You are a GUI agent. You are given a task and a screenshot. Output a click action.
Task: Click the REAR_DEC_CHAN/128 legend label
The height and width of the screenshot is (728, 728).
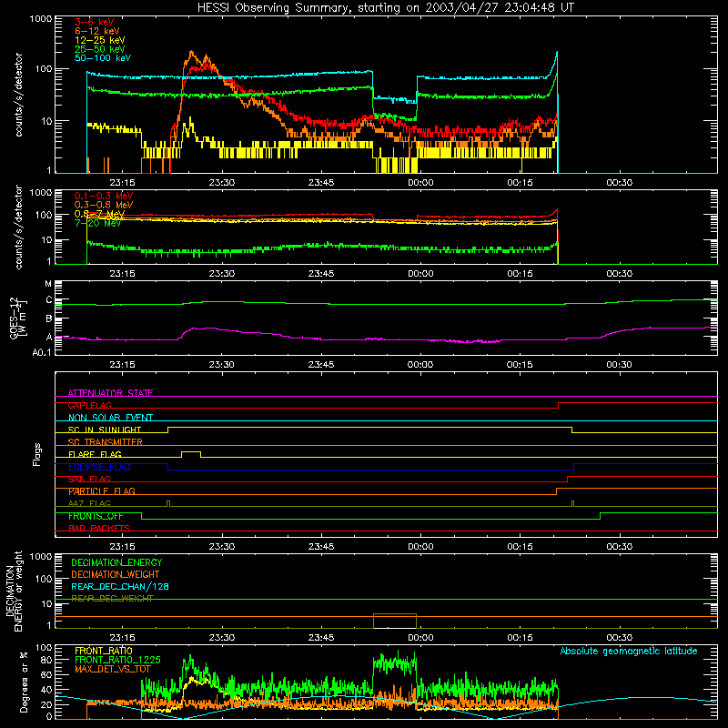120,586
